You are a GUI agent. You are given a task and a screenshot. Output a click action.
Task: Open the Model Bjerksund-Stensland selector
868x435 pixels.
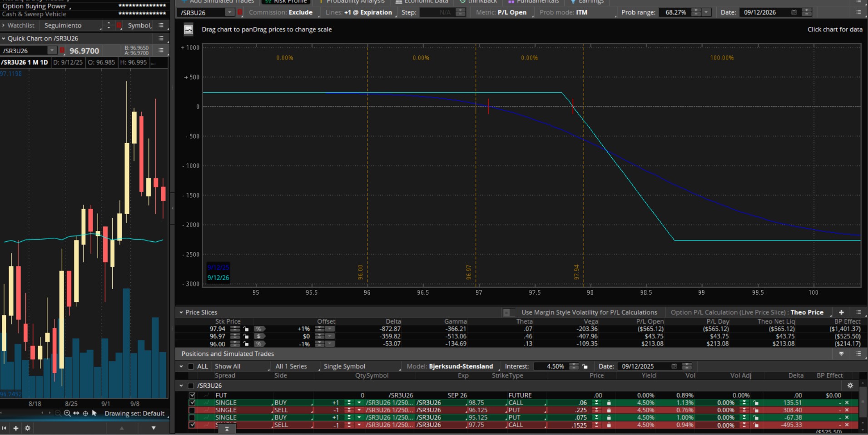[x=461, y=366]
